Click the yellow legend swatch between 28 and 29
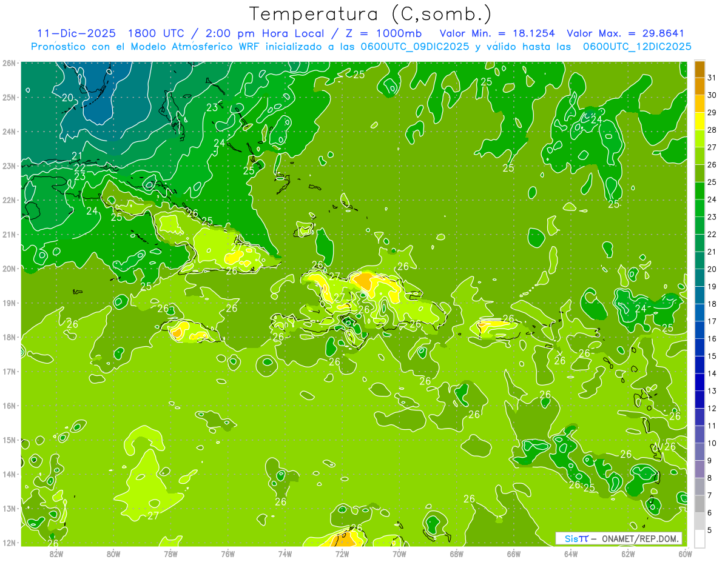The image size is (728, 562). click(699, 121)
